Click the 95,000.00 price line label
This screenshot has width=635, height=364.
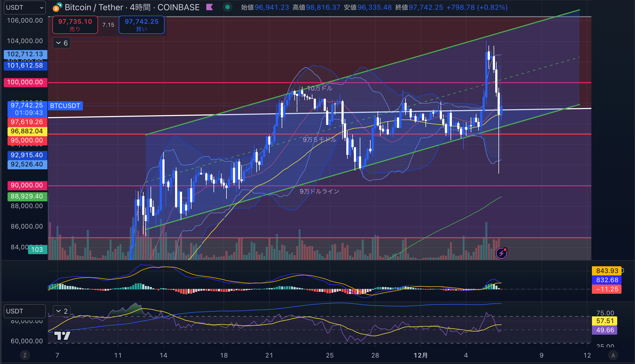tap(27, 140)
